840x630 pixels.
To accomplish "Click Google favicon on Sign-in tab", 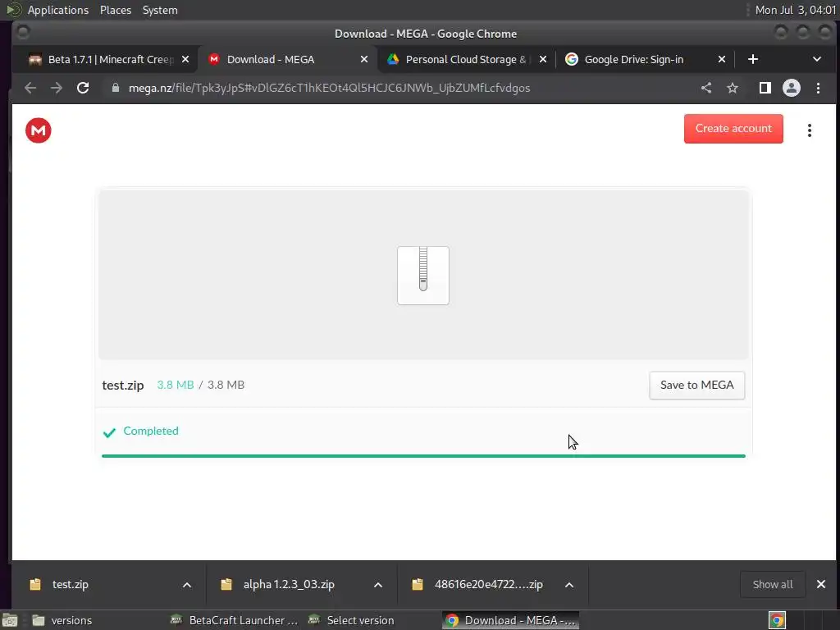I will point(572,59).
